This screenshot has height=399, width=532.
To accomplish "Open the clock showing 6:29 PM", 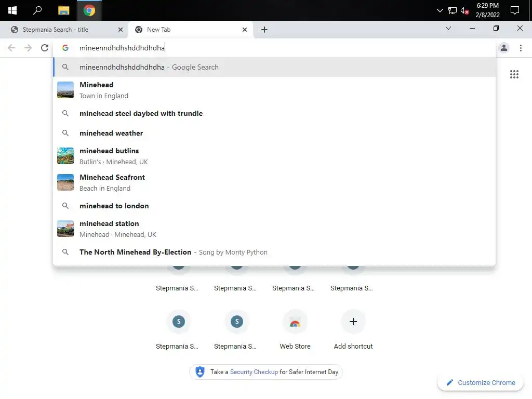I will [x=487, y=10].
